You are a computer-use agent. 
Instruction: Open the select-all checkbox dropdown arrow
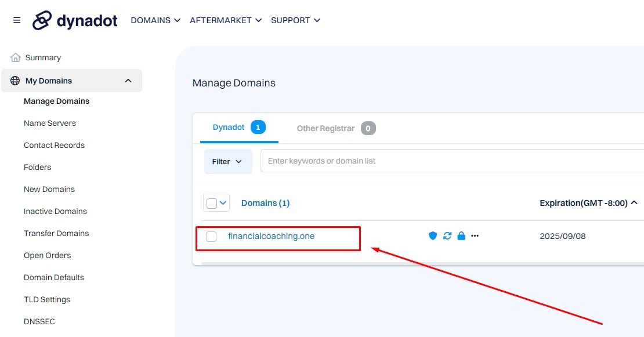(x=223, y=203)
